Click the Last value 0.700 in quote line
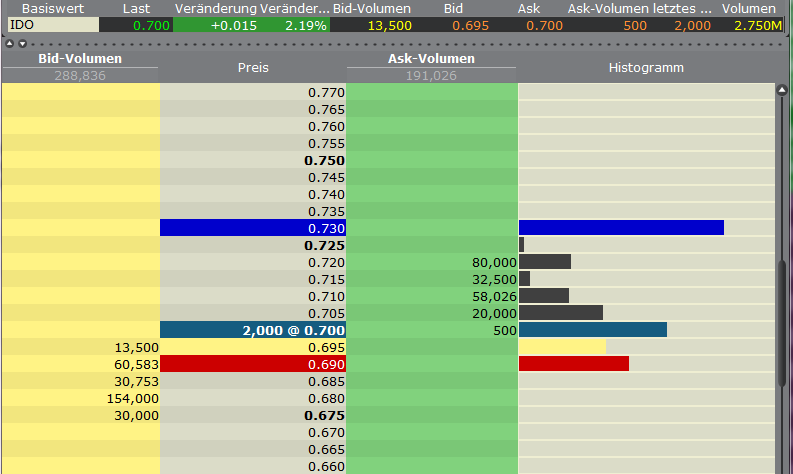 coord(151,25)
